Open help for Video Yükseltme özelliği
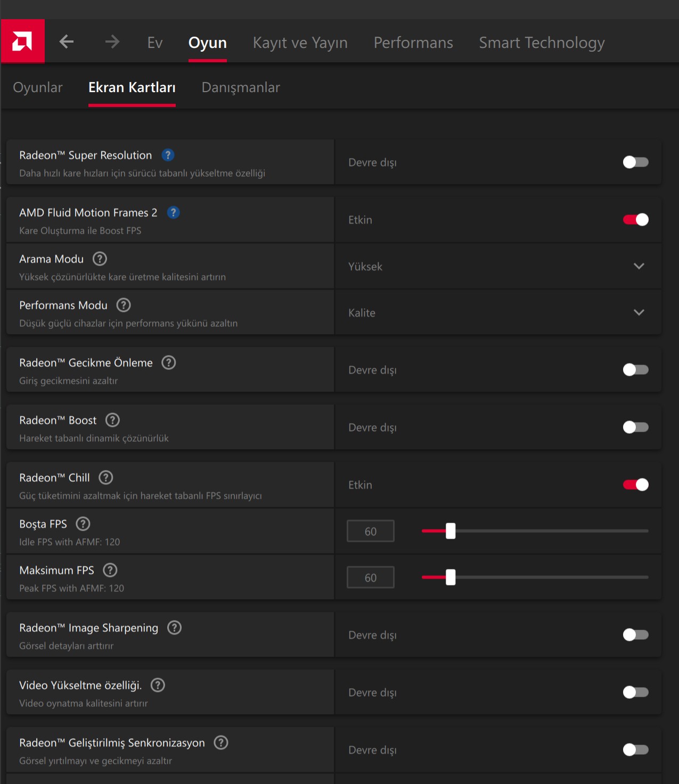679x784 pixels. pos(158,685)
